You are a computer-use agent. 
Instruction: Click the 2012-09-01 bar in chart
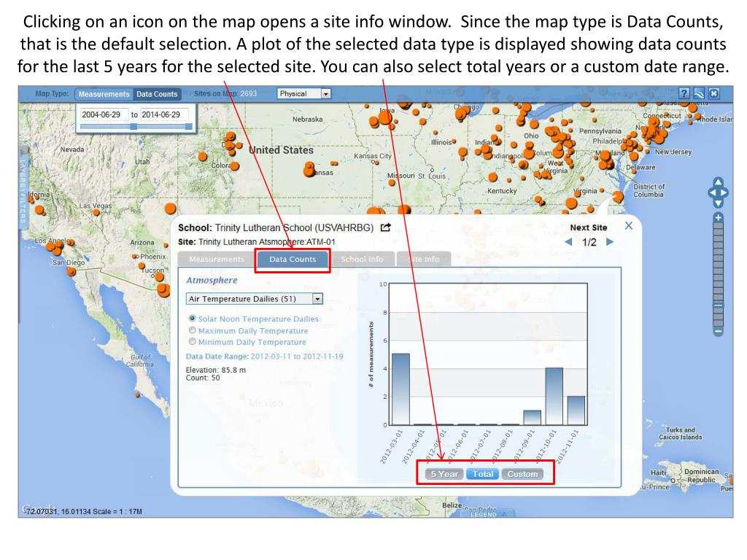532,418
